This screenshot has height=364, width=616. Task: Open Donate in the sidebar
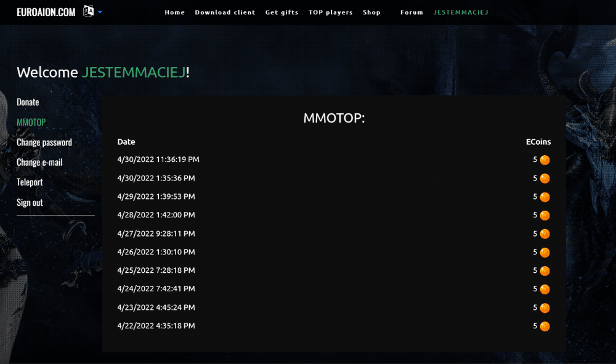[28, 102]
